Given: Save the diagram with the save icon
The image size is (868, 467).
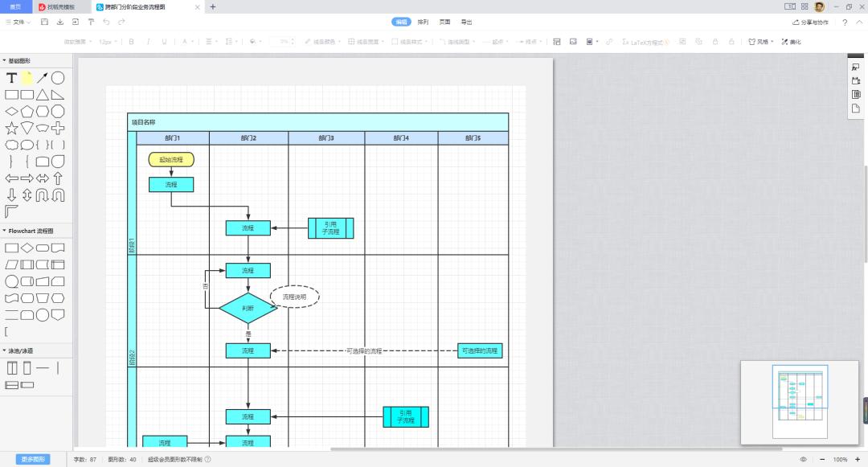Looking at the screenshot, I should coord(45,23).
